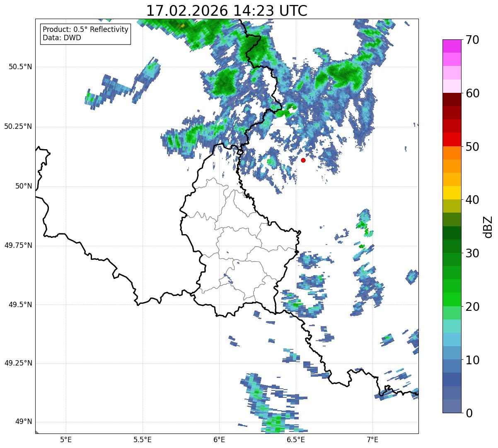Click the olive colorbar segment just below 40

[x=452, y=206]
